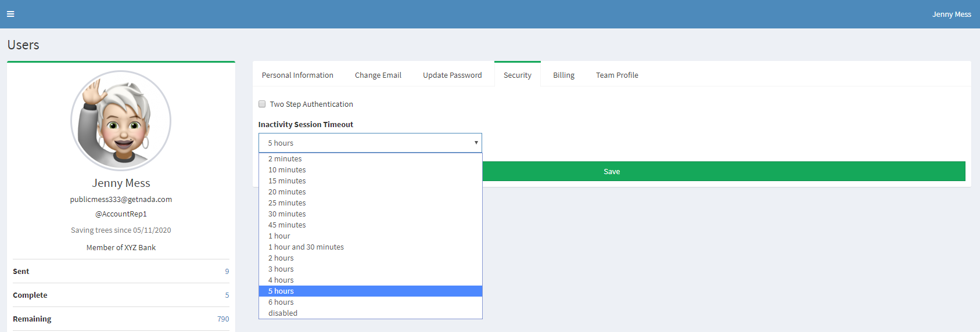Switch to Team Profile tab
The image size is (980, 332).
(617, 75)
